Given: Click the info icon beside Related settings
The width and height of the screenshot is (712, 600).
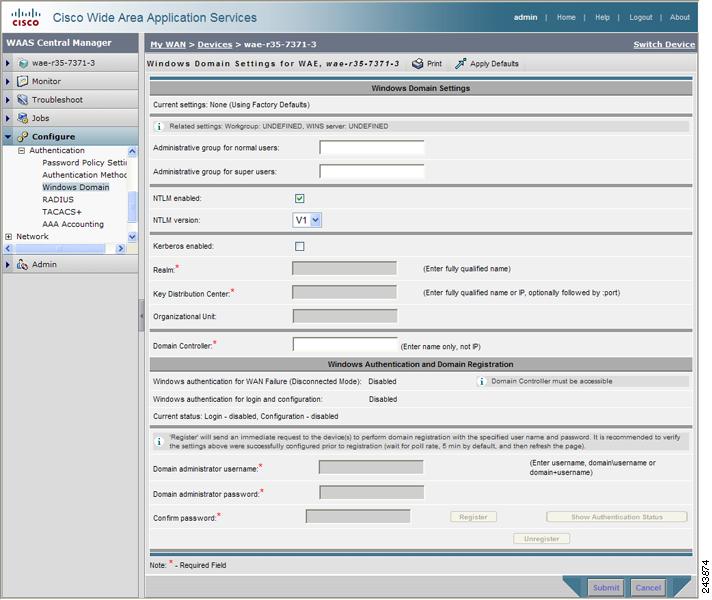Looking at the screenshot, I should [x=159, y=126].
